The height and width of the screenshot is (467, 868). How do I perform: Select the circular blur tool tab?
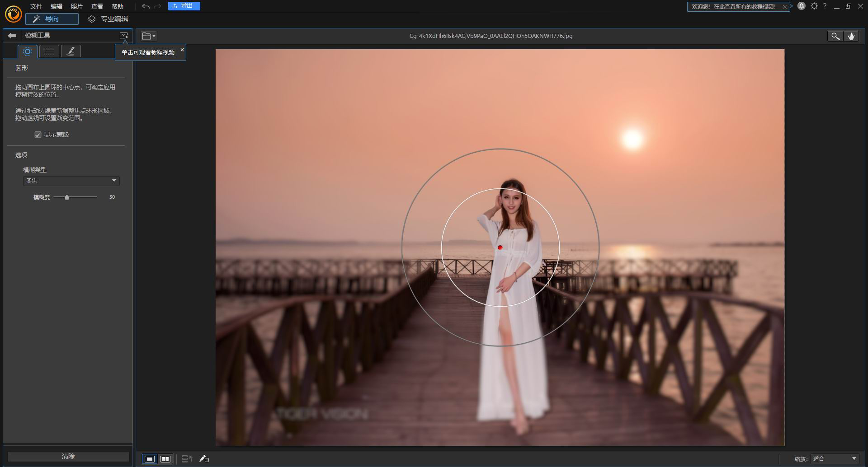coord(28,51)
